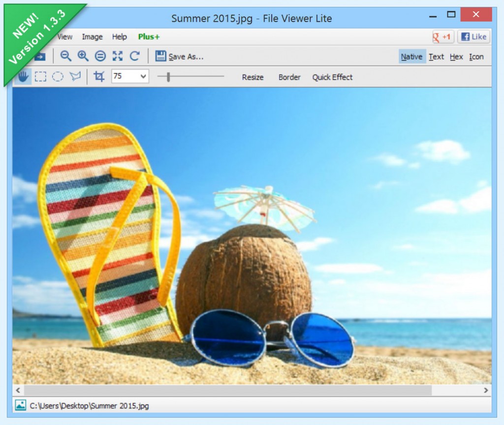Select the freeform lasso selection tool
This screenshot has width=504, height=425.
(x=75, y=76)
